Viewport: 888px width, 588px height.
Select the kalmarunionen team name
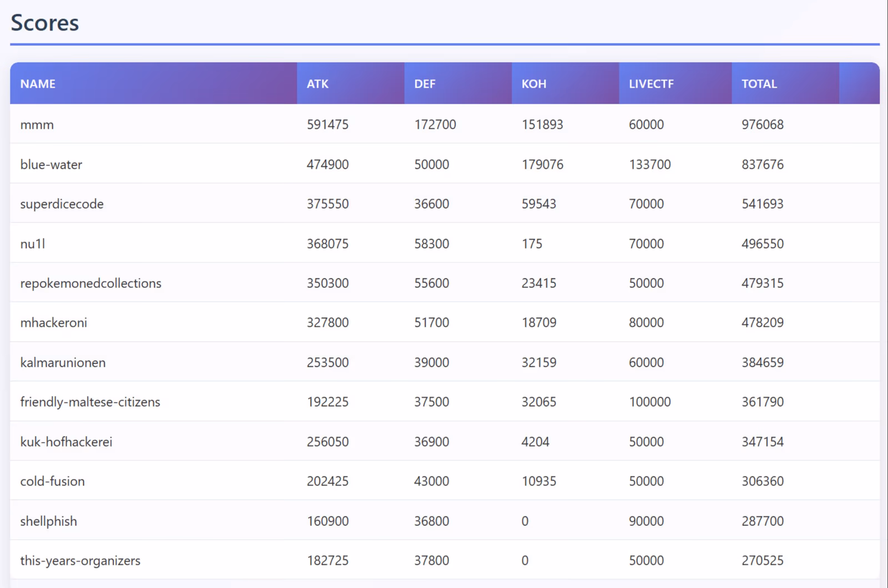tap(63, 363)
